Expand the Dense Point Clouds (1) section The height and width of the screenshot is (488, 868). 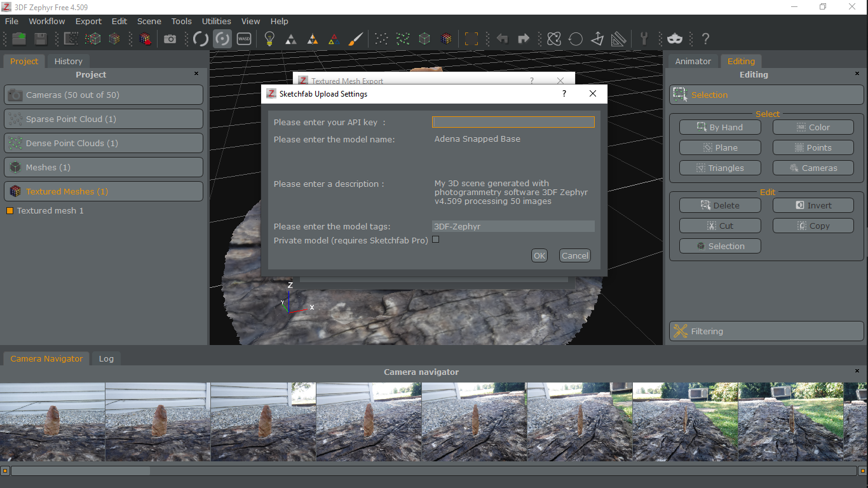(x=104, y=143)
